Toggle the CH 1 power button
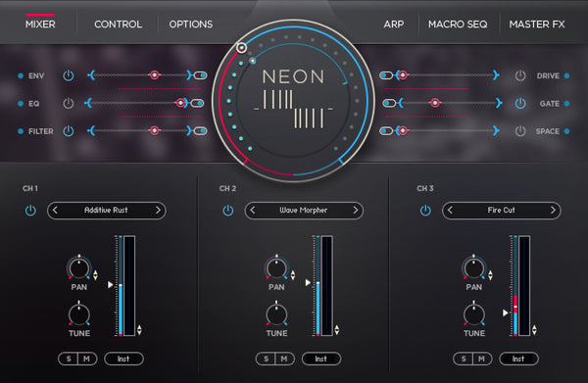This screenshot has height=383, width=588. click(x=30, y=211)
